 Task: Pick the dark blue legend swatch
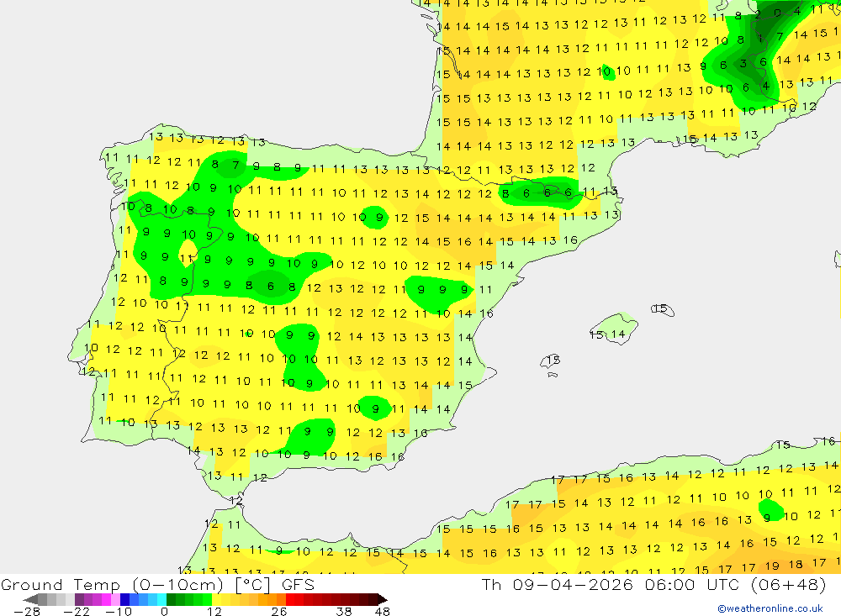coord(125,599)
